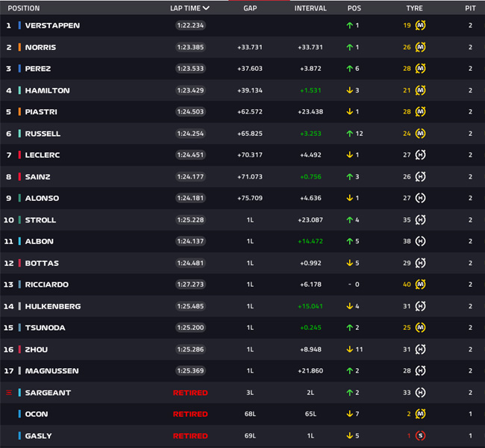485x448 pixels.
Task: Click the green up arrow in Verstappen's row
Action: [349, 25]
